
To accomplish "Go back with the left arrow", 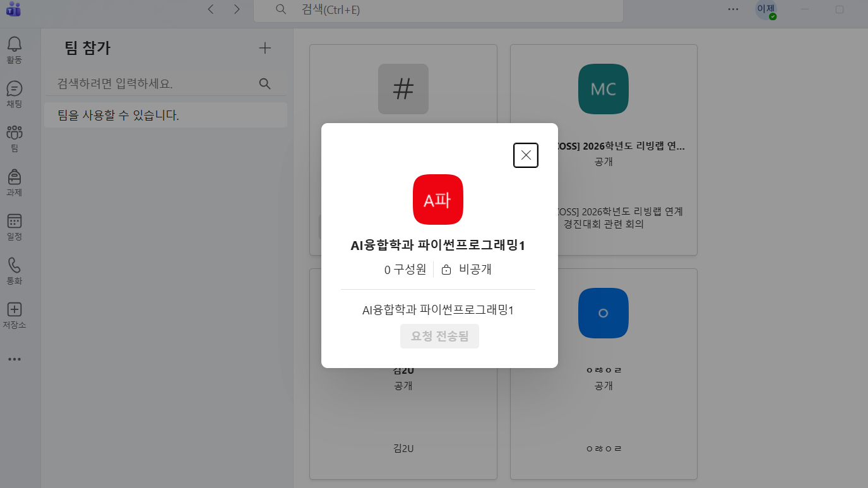I will [x=211, y=9].
